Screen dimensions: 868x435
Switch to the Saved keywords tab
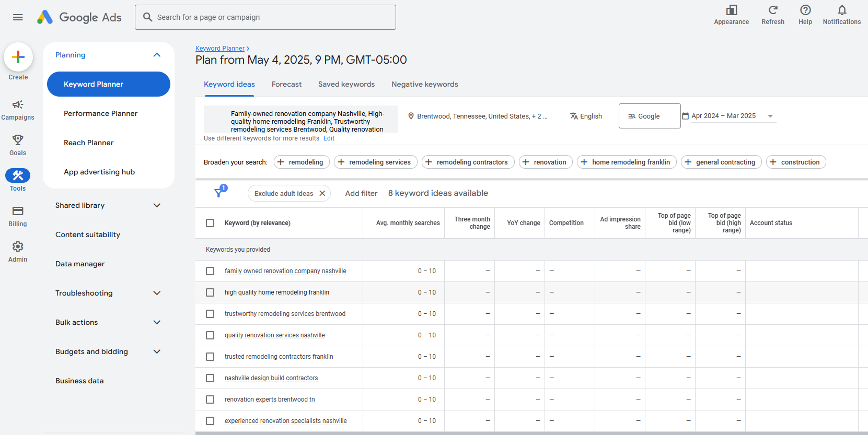(346, 84)
